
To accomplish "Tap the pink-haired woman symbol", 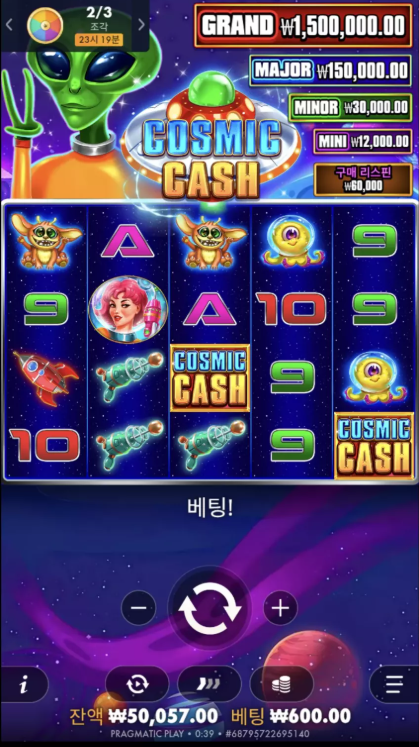I will click(128, 309).
